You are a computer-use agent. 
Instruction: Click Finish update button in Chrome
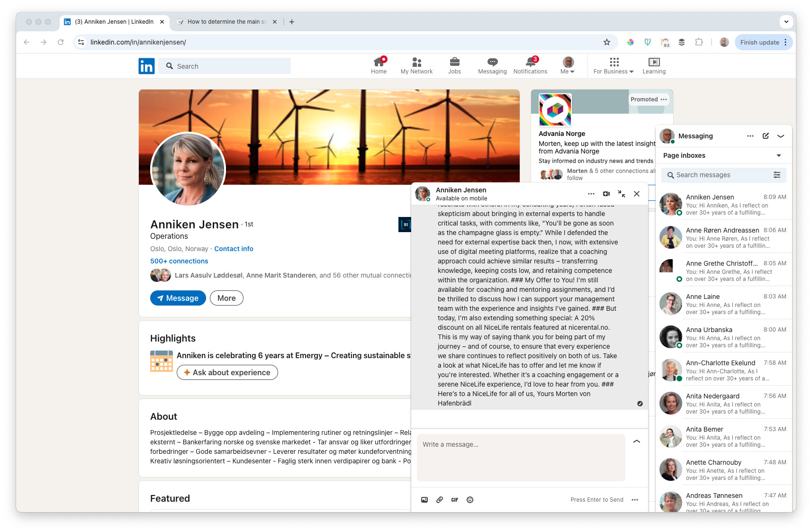pos(759,42)
